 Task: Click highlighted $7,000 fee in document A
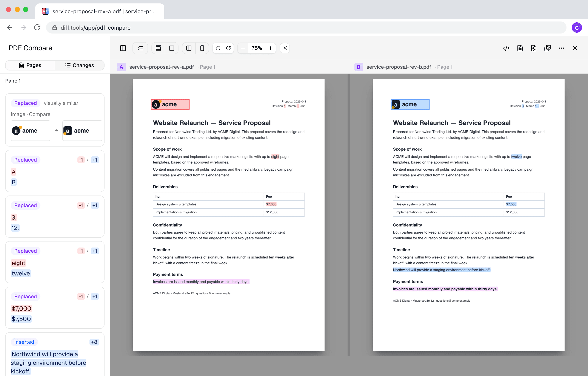[x=271, y=204]
